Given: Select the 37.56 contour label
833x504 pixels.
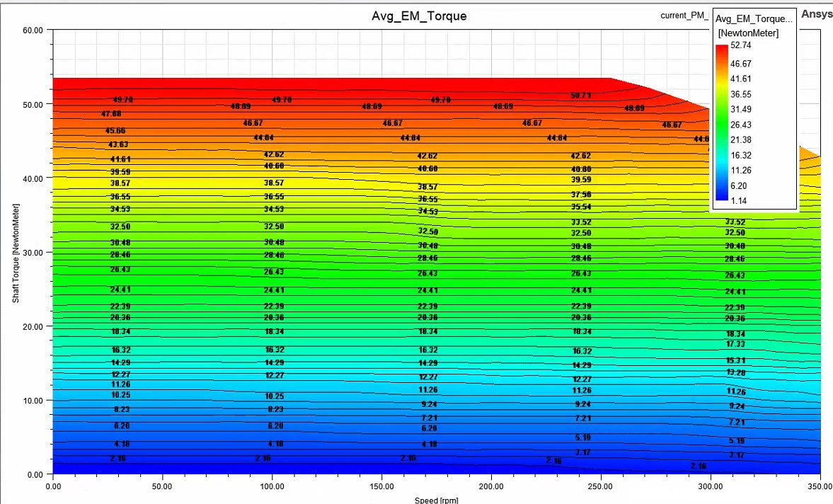Looking at the screenshot, I should [x=580, y=195].
